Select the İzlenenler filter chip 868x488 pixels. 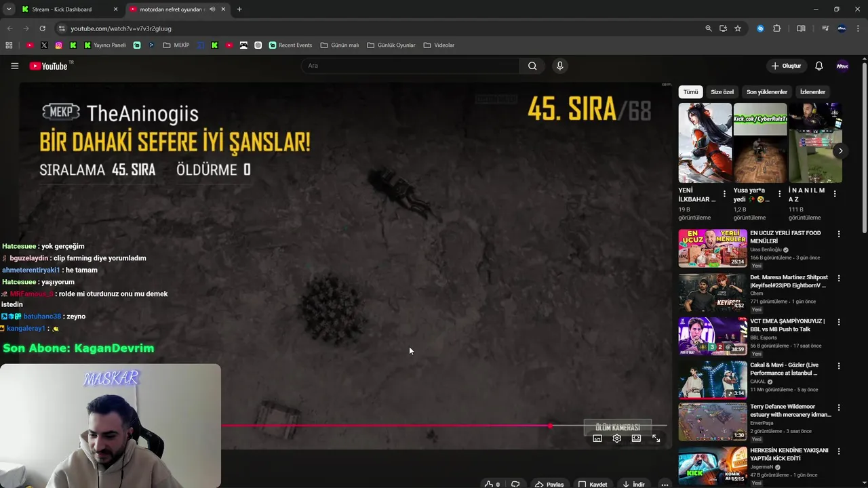pos(812,91)
